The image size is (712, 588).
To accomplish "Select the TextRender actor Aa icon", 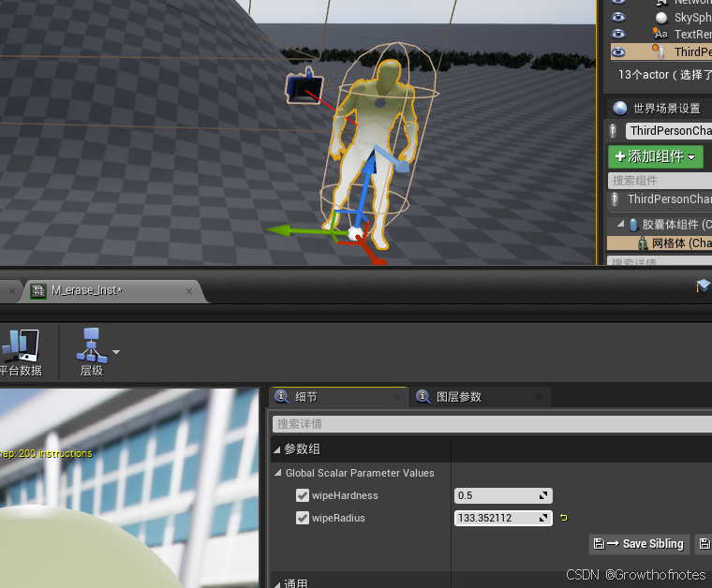I will click(660, 34).
